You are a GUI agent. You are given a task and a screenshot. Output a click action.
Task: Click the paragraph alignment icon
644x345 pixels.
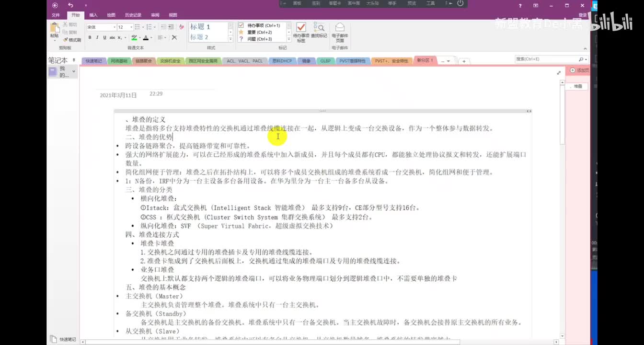click(160, 37)
